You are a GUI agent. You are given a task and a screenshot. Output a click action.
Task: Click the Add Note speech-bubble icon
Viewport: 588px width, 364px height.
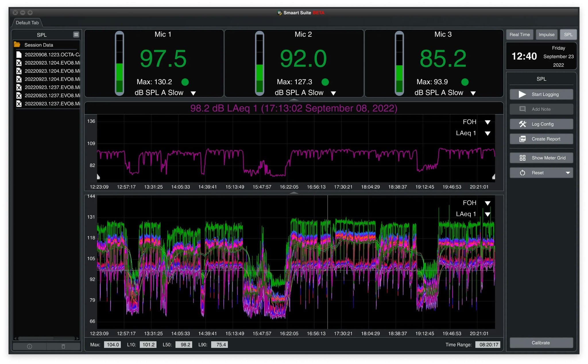click(523, 109)
